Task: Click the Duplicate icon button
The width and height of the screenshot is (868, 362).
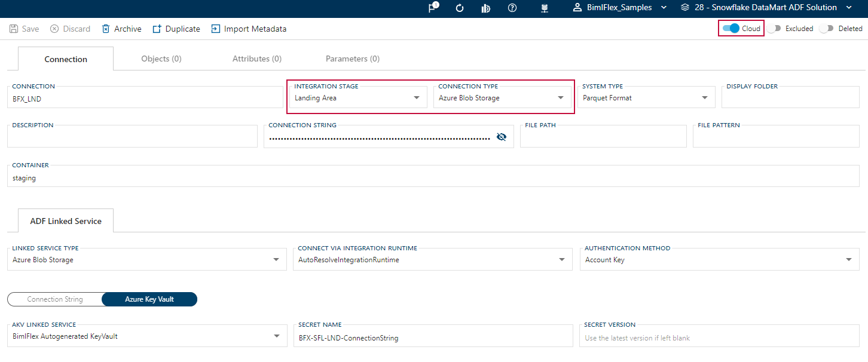Action: tap(157, 29)
